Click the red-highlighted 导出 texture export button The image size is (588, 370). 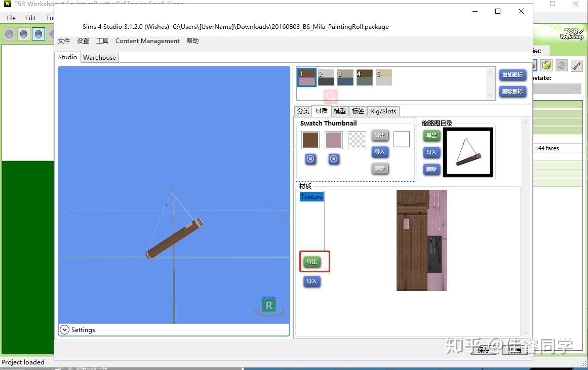[x=315, y=262]
